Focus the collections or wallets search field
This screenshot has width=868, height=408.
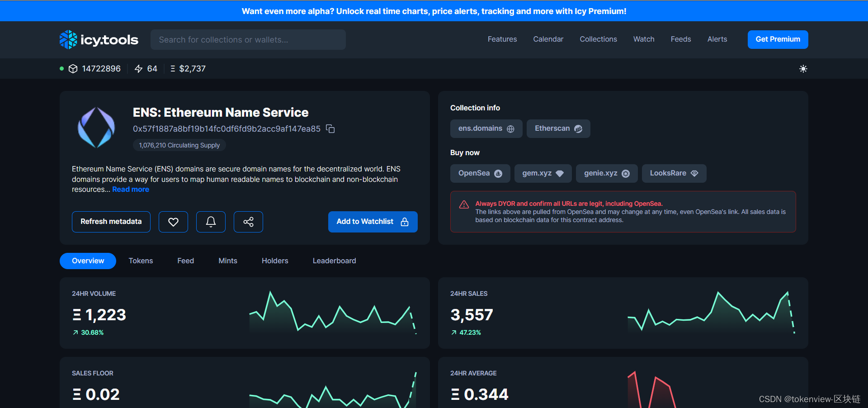click(248, 40)
